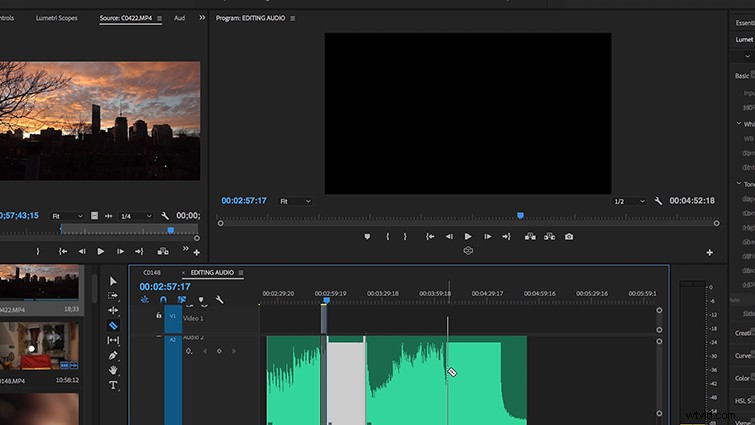Go to Out point in Program monitor
This screenshot has height=425, width=755.
506,236
